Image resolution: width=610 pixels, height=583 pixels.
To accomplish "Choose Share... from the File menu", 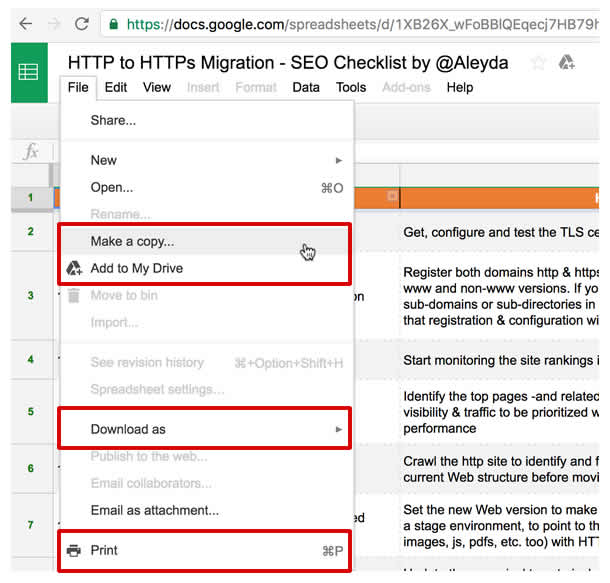I will (207, 120).
